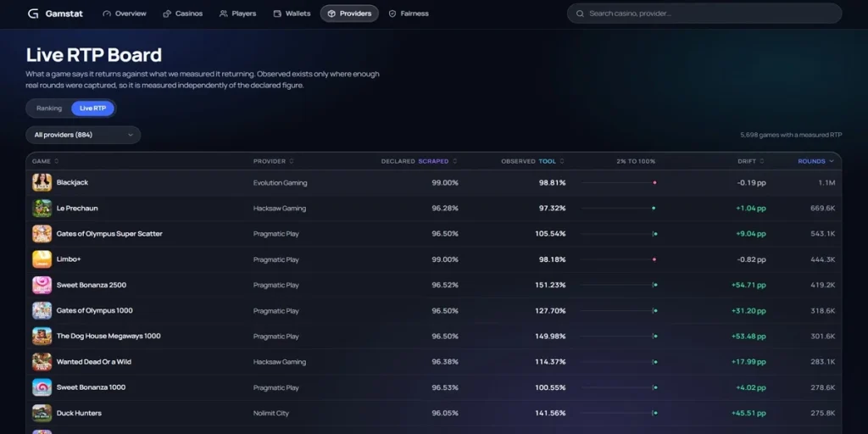Click the Gamstat logo icon

[33, 14]
